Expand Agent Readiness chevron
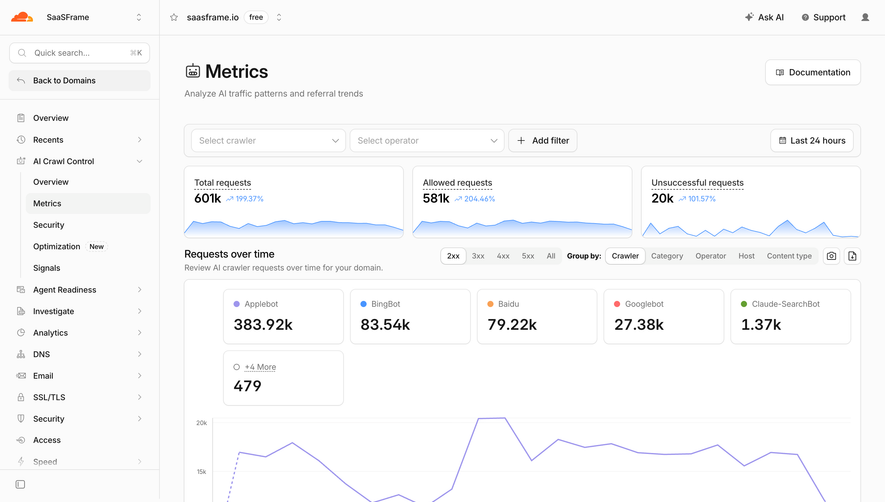 pyautogui.click(x=139, y=290)
